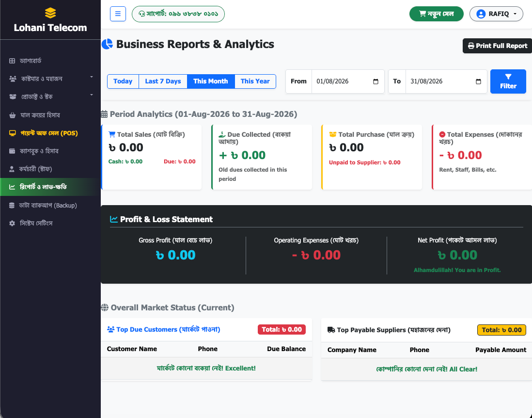The image size is (532, 418).
Task: Click the red minus icon on Total Expenses
Action: [442, 134]
